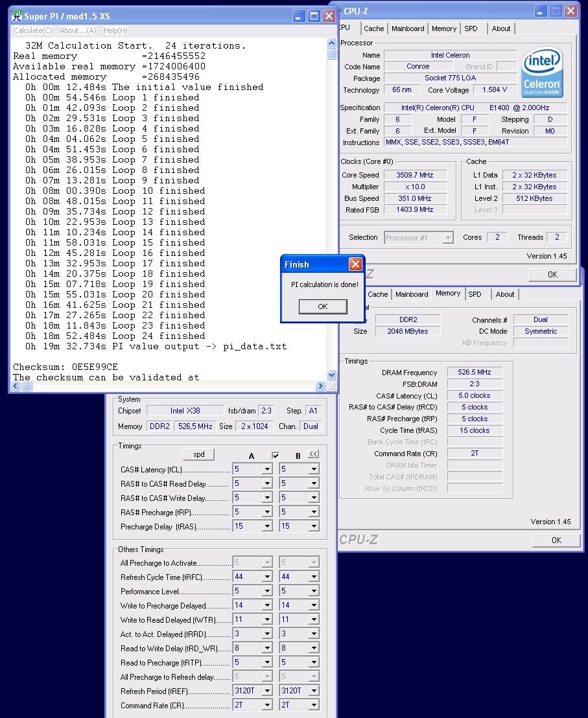This screenshot has height=718, width=588.
Task: Select the About tab in lower CPU-Z window
Action: pos(504,294)
